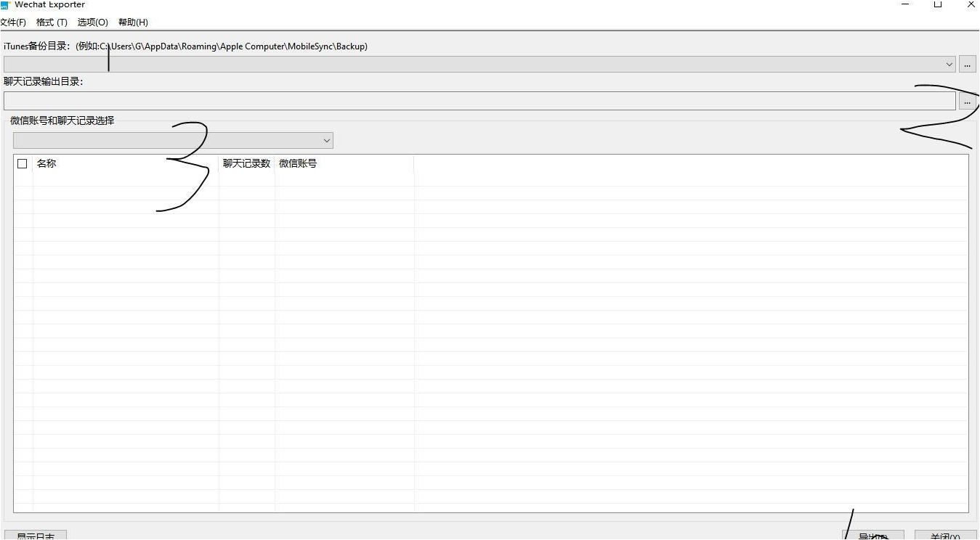
Task: Open the 微信账号 selection combo box
Action: 173,141
